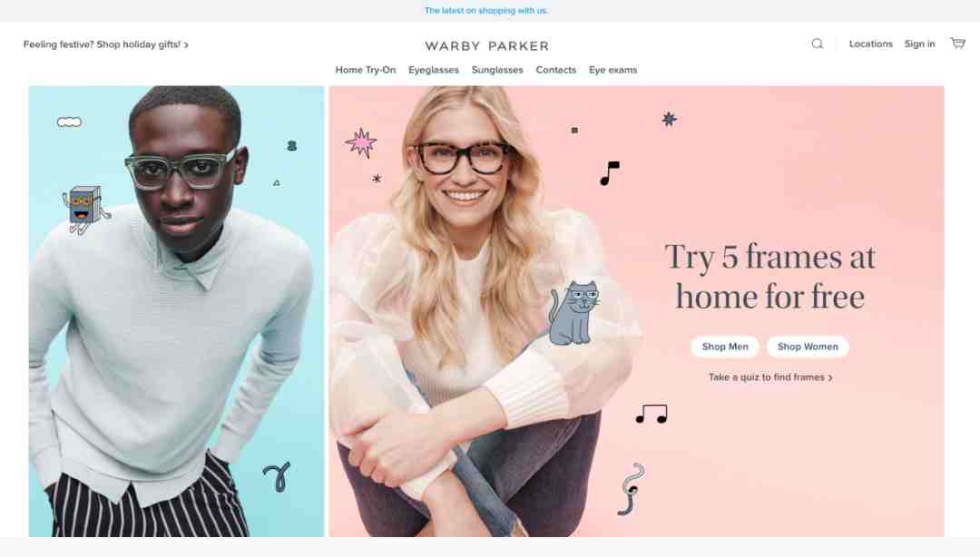The width and height of the screenshot is (980, 557).
Task: Click the single music note doodle
Action: (x=610, y=173)
